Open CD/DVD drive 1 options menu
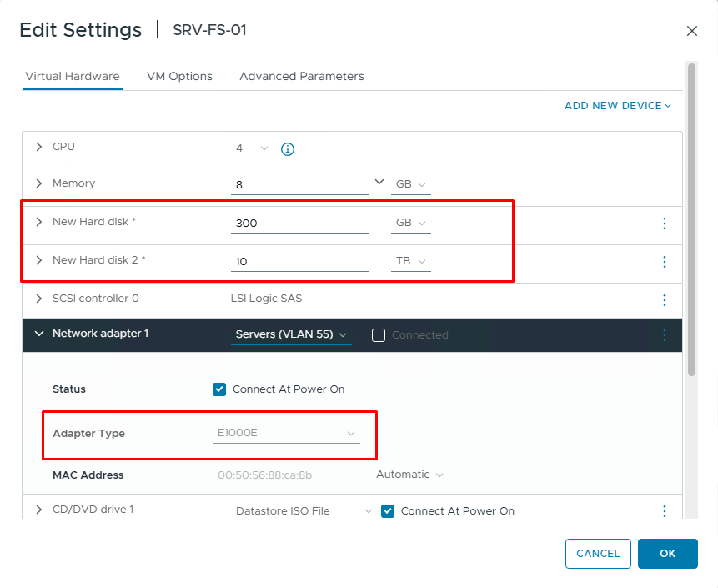718x588 pixels. coord(665,511)
